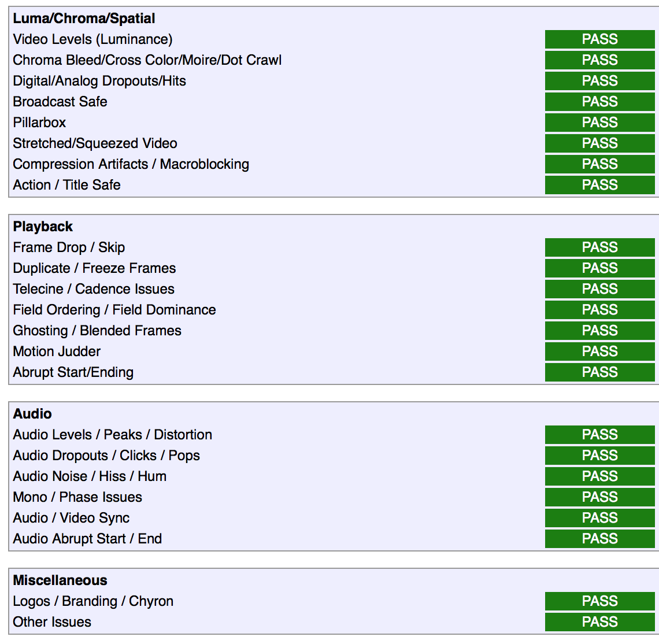Click the Telecine / Cadence Issues PASS status

tap(599, 289)
